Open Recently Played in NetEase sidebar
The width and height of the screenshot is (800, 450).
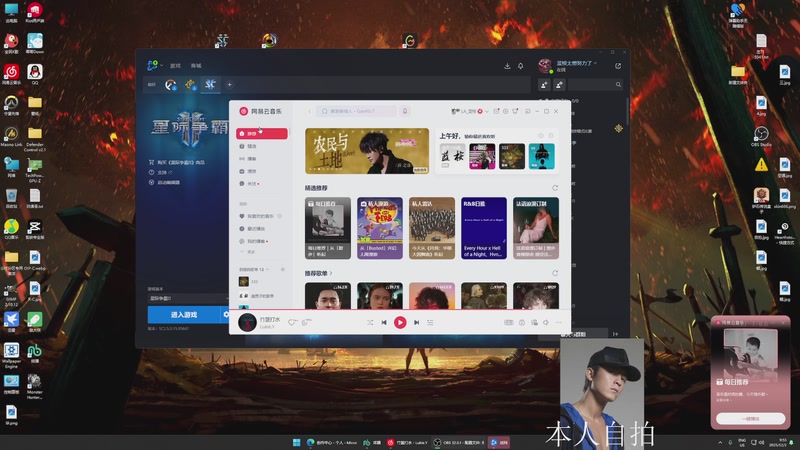[262, 229]
